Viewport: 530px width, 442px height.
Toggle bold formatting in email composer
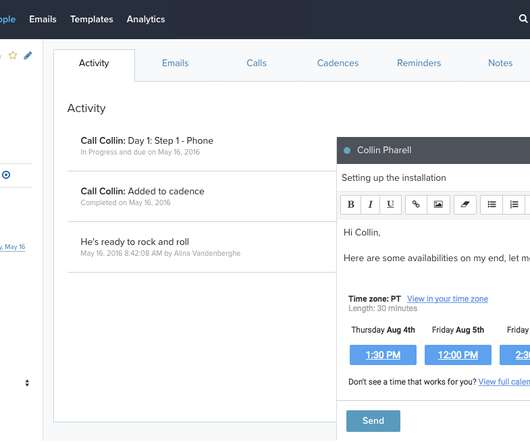[351, 204]
